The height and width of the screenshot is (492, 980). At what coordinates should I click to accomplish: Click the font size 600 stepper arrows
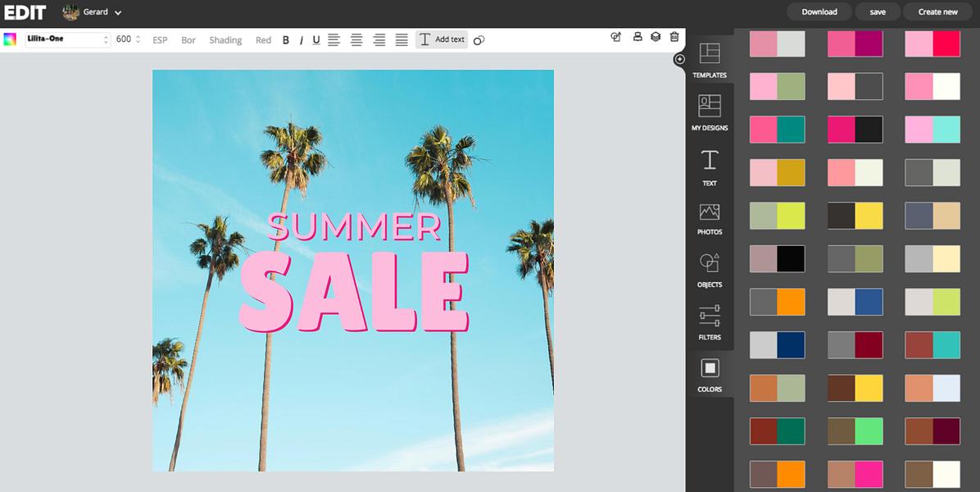pos(138,39)
